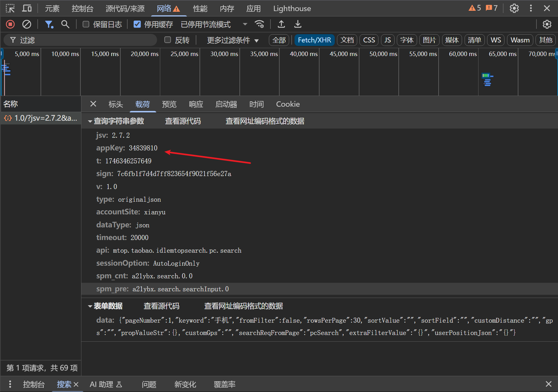Click the inspect element selector icon

(10, 9)
